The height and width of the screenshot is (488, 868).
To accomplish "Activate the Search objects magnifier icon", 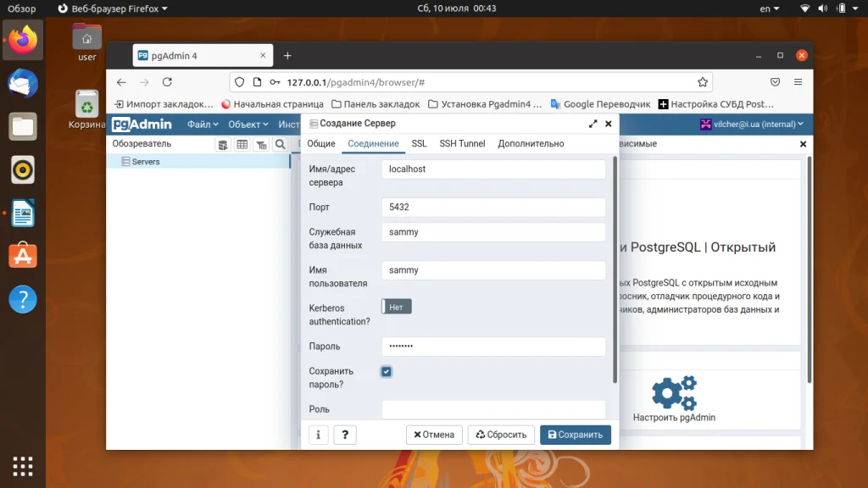I will [280, 145].
